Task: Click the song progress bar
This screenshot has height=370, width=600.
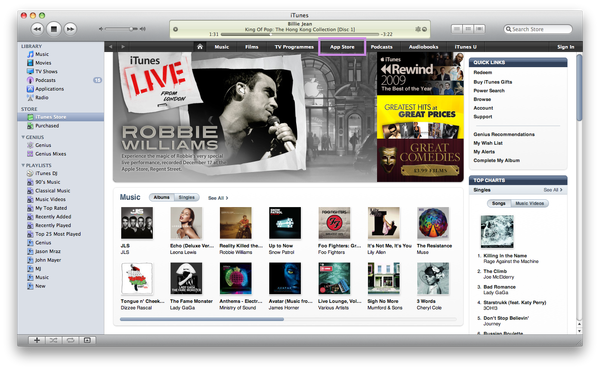Action: [300, 34]
